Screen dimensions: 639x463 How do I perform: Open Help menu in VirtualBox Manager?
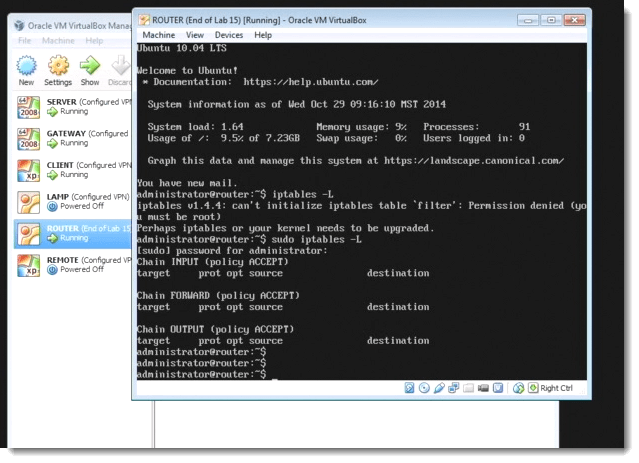coord(94,41)
